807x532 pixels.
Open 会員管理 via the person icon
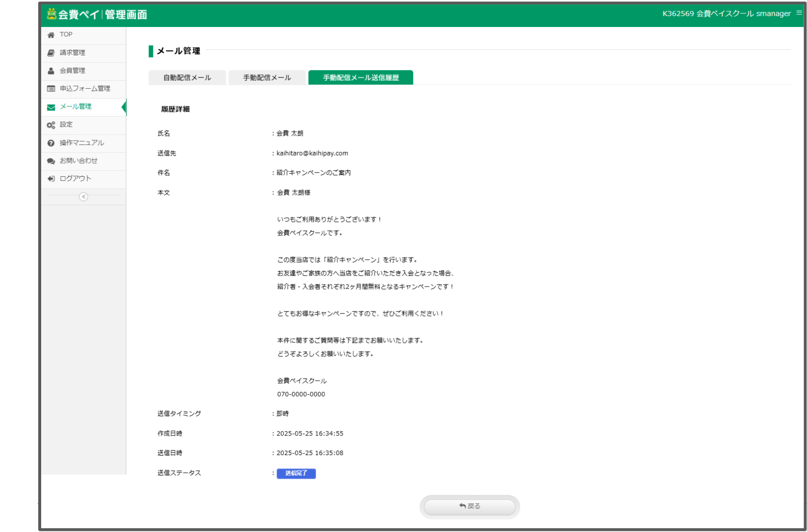(x=50, y=71)
